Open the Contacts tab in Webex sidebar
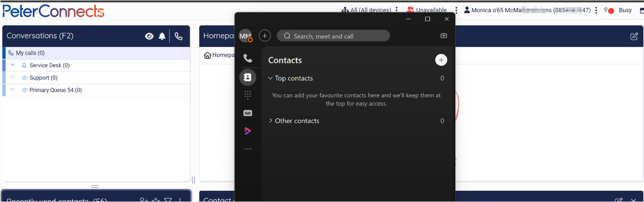 pyautogui.click(x=248, y=77)
